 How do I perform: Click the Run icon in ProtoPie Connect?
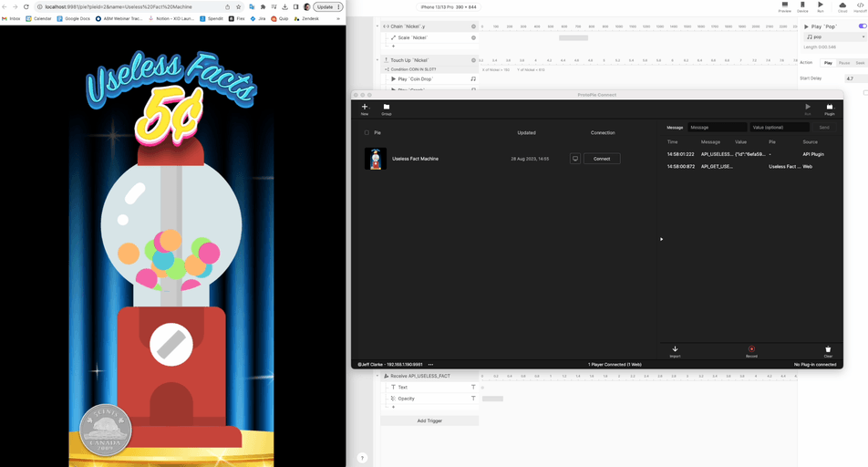point(808,109)
